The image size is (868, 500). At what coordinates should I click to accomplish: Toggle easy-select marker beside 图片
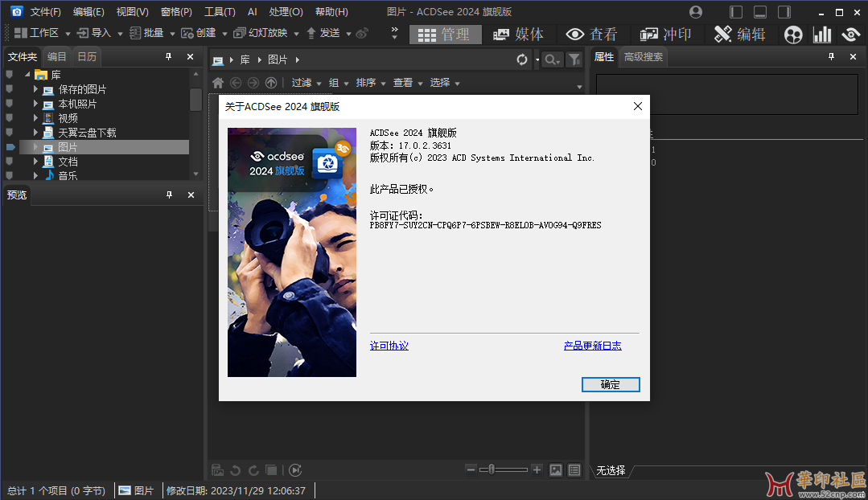tap(10, 146)
